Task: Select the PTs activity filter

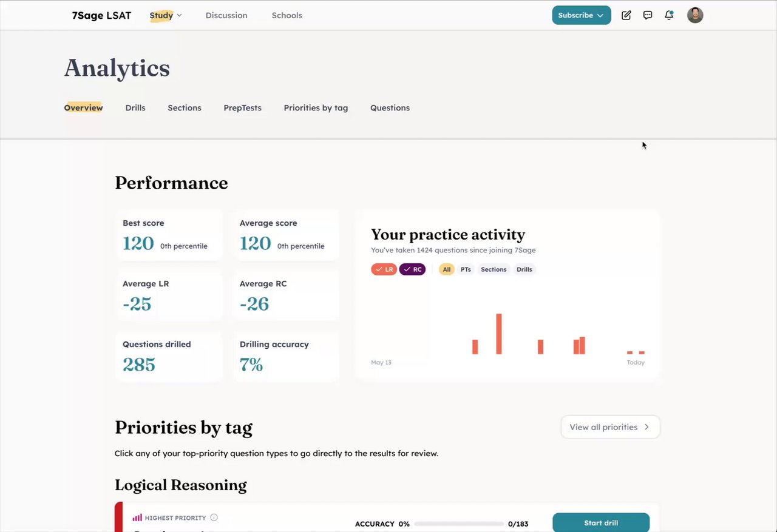Action: point(466,269)
